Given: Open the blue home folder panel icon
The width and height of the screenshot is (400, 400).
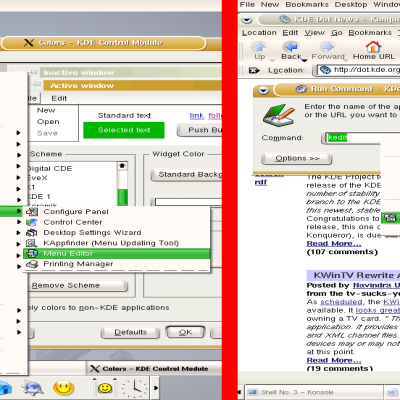Looking at the screenshot, I should pos(5,389).
